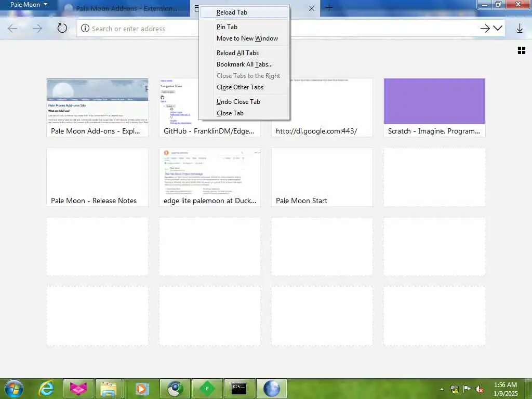Switch to the Pale Moon Add-ons tab

click(x=125, y=8)
